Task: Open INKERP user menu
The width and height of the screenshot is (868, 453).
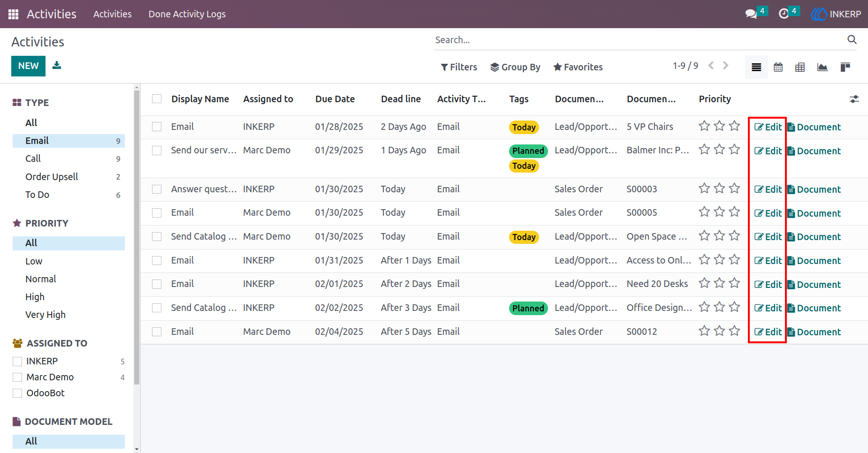Action: 836,14
